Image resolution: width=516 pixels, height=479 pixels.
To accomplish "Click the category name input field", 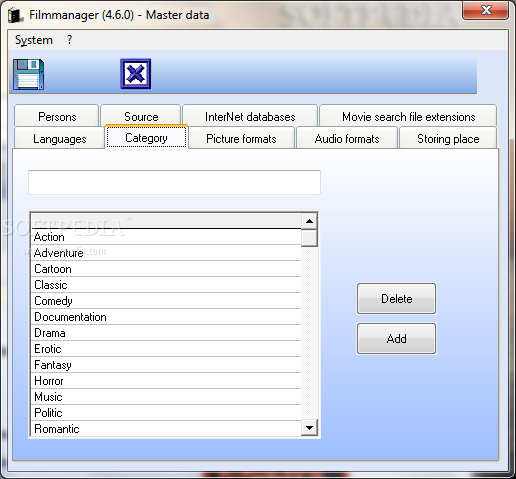I will 174,182.
